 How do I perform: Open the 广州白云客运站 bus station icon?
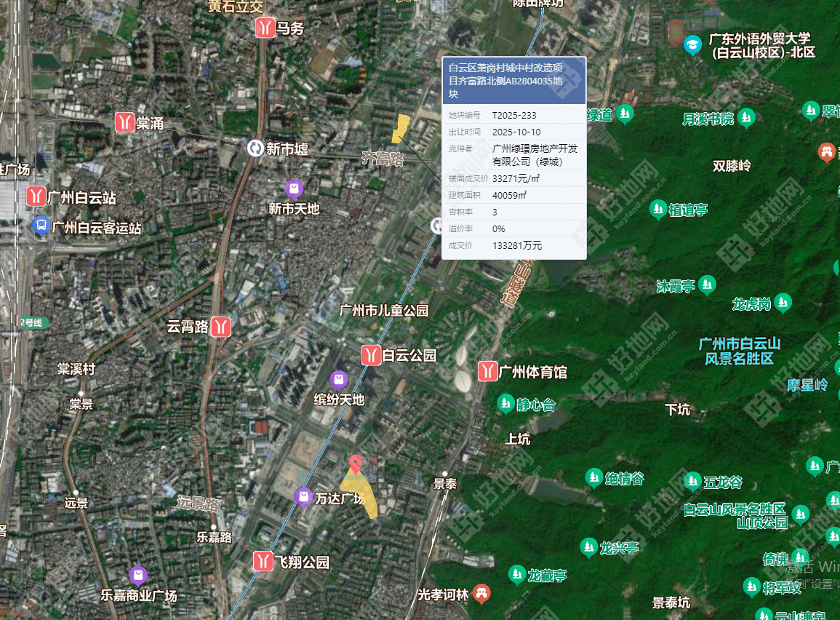tap(41, 226)
